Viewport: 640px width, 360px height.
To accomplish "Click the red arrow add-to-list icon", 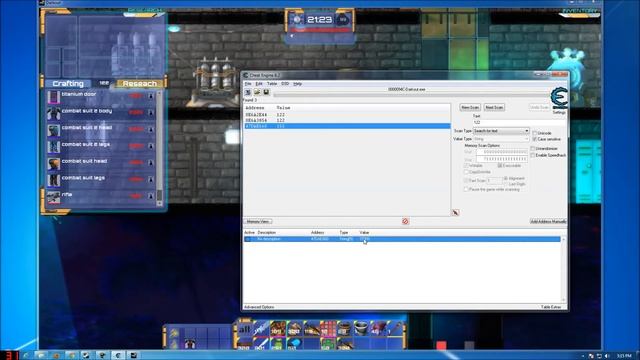I will [x=456, y=213].
